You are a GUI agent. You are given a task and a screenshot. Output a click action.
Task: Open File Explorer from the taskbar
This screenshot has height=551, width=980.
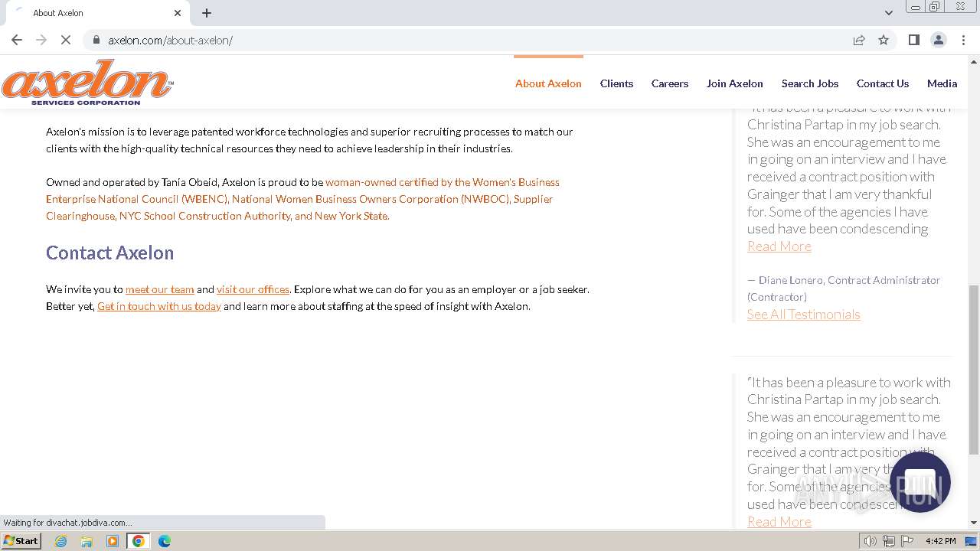pos(87,541)
